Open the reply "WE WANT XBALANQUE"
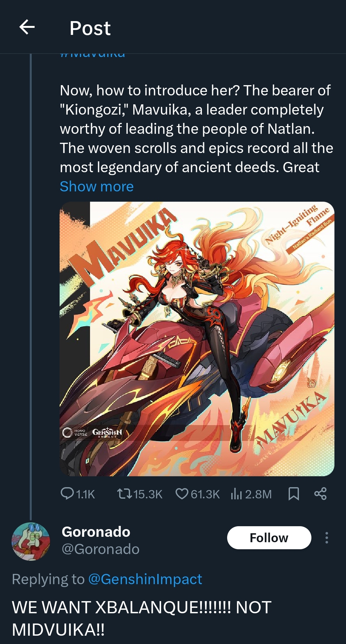The image size is (346, 644). point(142,618)
